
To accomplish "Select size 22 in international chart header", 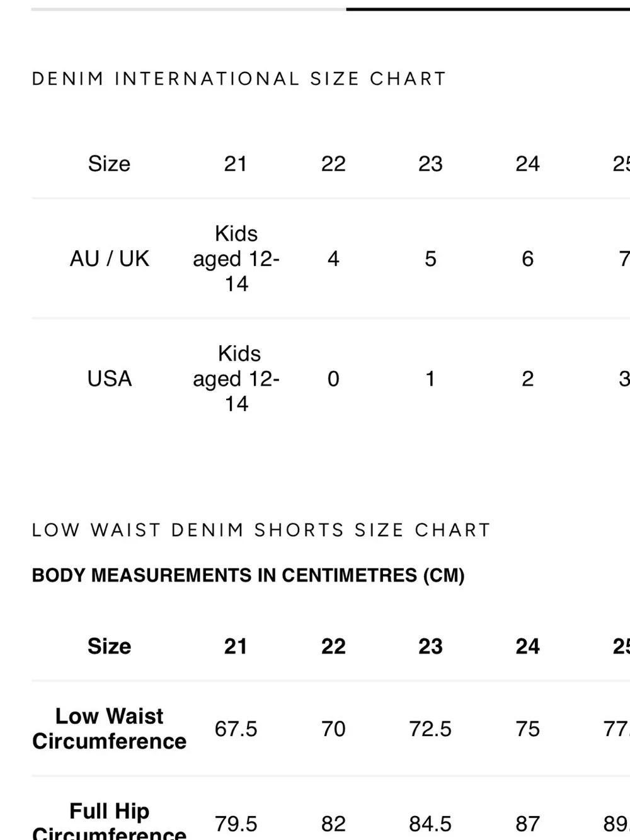I will [x=333, y=164].
